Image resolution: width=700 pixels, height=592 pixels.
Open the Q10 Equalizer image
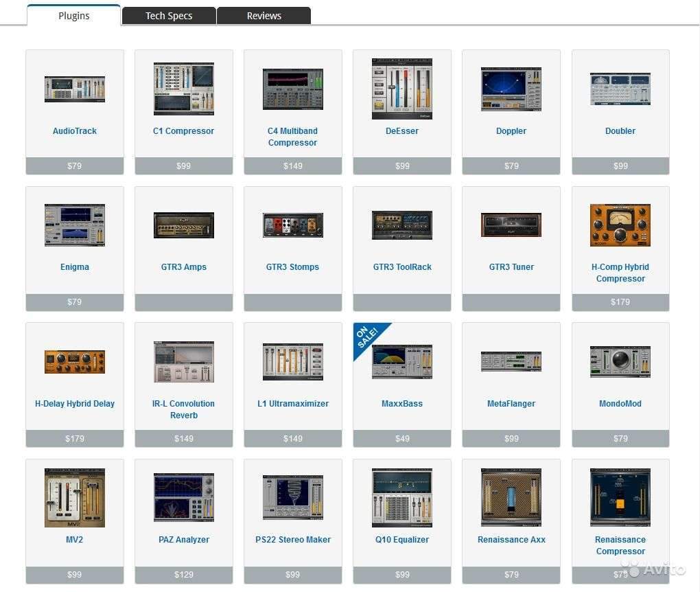pyautogui.click(x=401, y=498)
